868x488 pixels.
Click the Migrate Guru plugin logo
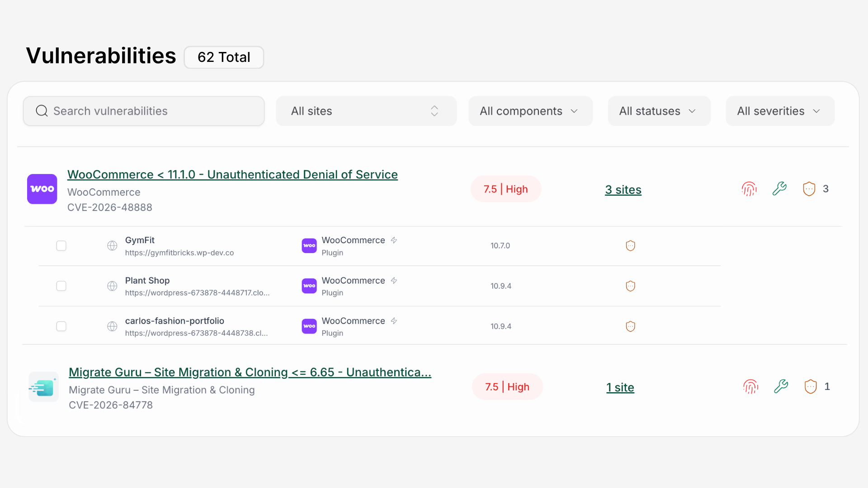tap(43, 387)
